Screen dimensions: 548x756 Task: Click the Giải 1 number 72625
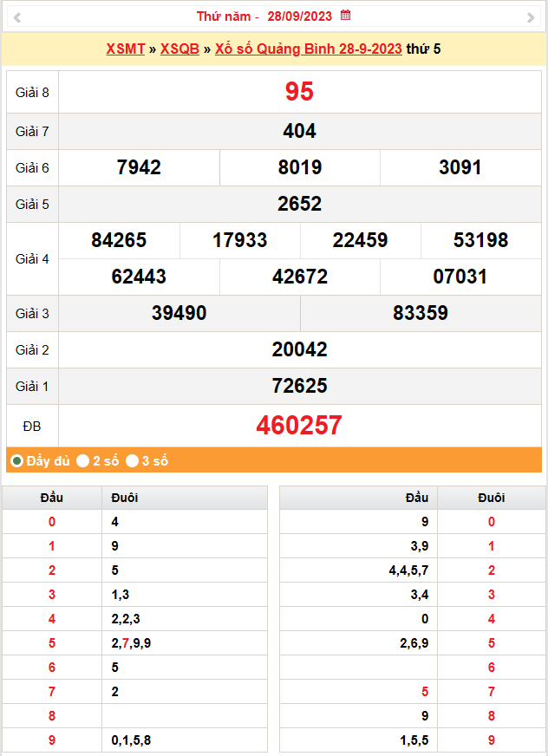pyautogui.click(x=299, y=386)
